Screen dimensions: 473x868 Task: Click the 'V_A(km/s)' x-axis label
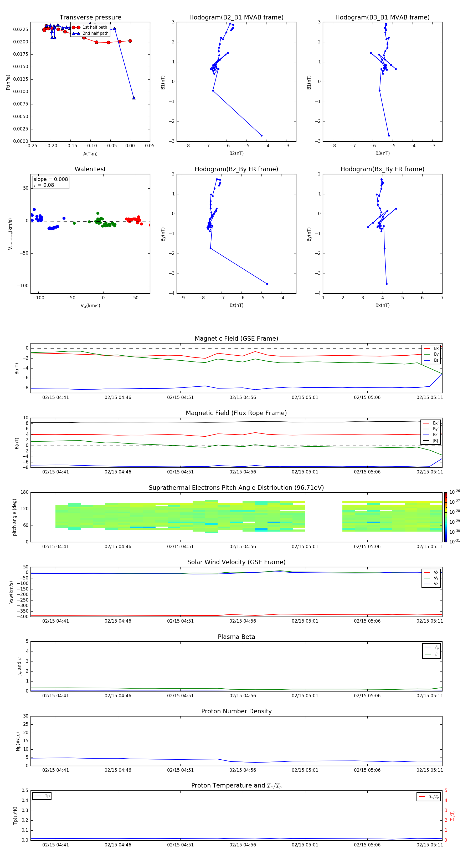(90, 306)
